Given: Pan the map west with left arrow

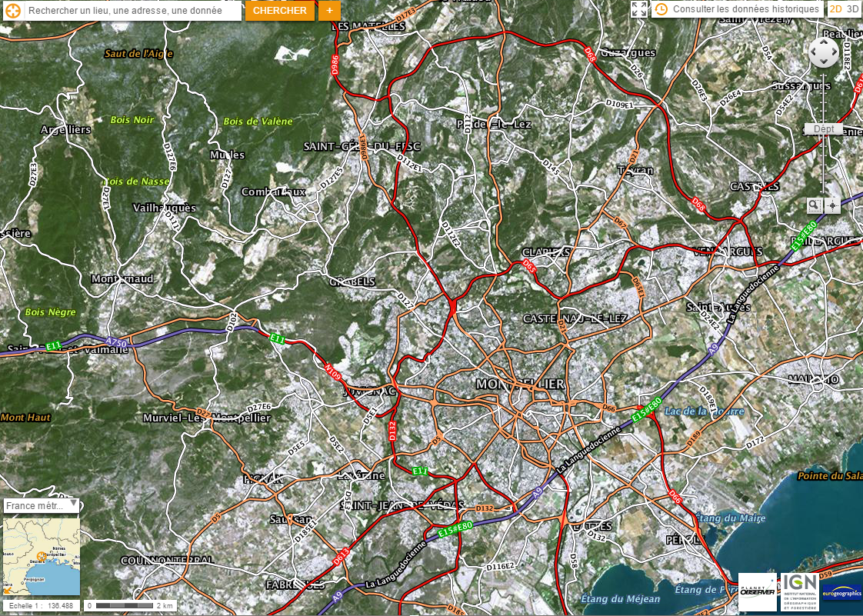Looking at the screenshot, I should click(814, 53).
